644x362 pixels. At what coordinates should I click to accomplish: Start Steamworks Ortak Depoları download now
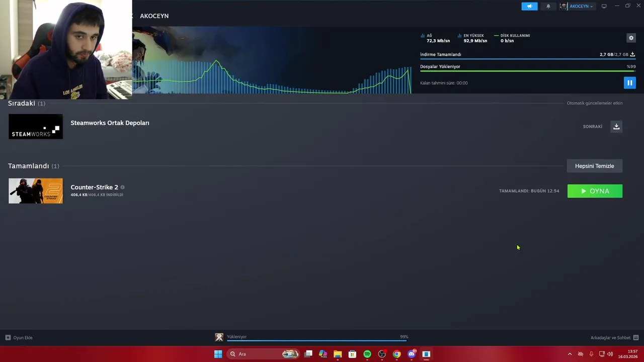pyautogui.click(x=616, y=126)
